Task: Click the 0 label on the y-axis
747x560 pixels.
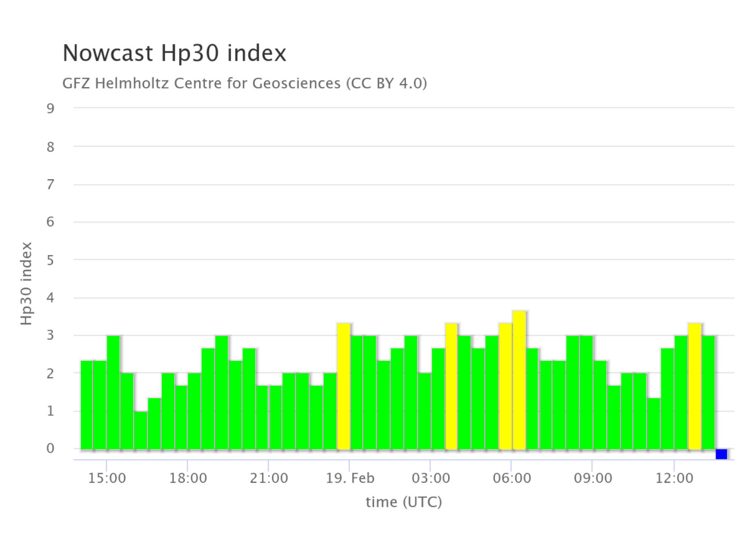Action: point(50,449)
